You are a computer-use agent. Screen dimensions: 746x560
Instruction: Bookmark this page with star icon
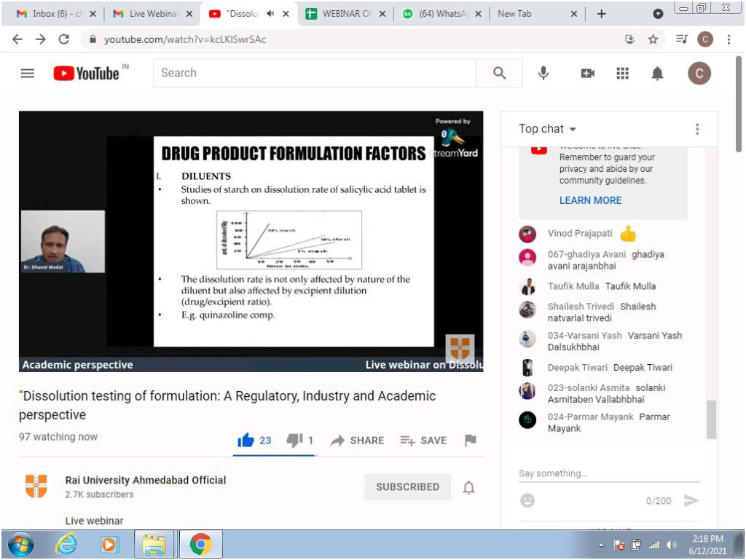coord(653,39)
